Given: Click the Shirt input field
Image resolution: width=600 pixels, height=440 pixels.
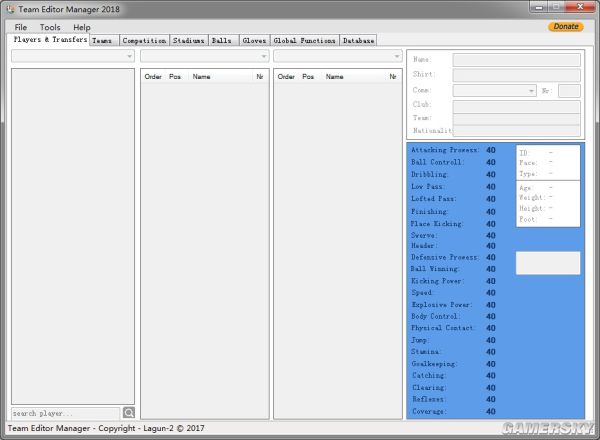Looking at the screenshot, I should [516, 75].
